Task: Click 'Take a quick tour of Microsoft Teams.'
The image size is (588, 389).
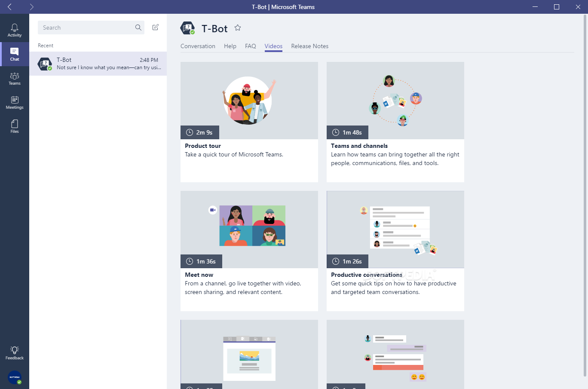Action: coord(234,154)
